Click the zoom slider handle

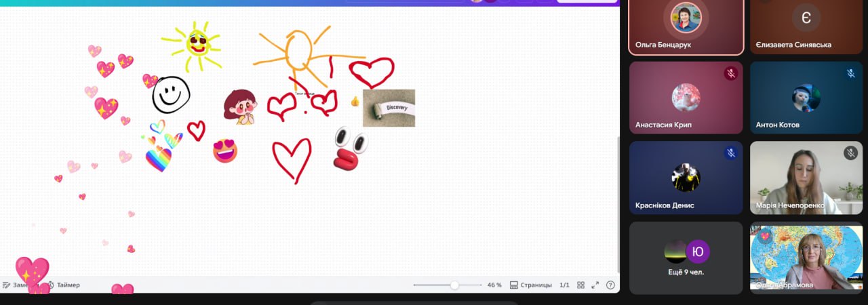tap(454, 285)
